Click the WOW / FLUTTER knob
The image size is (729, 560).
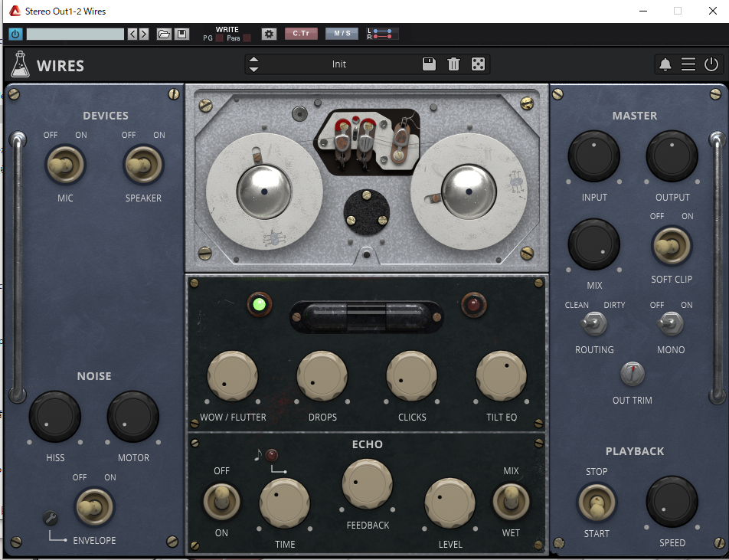233,376
